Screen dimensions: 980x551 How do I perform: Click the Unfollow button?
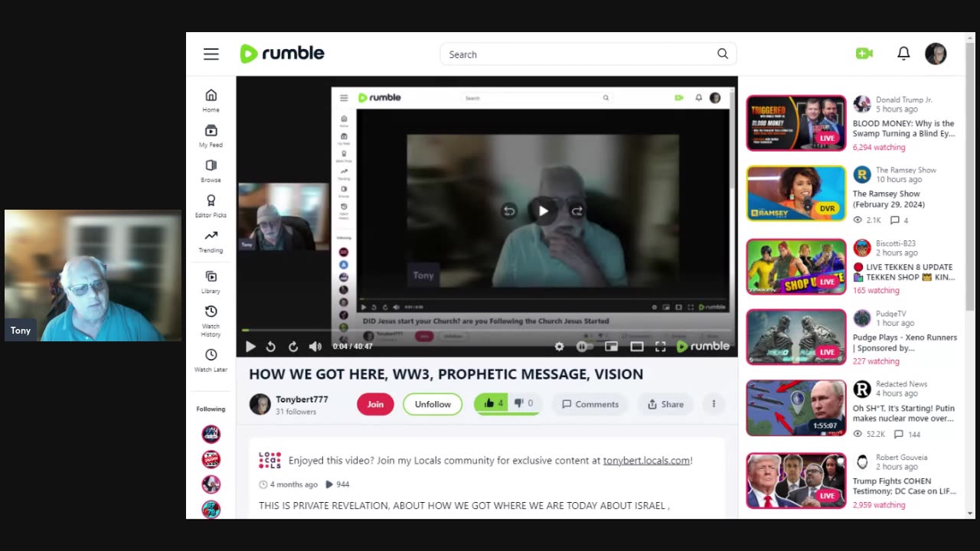(x=433, y=404)
